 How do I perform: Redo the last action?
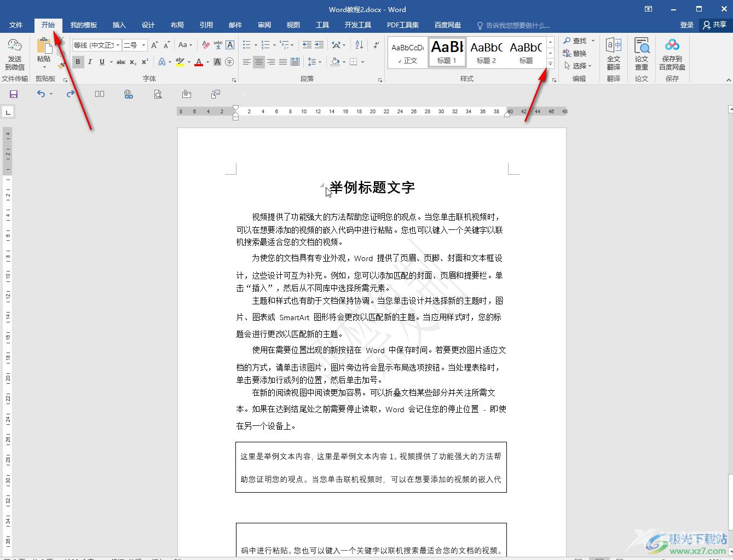70,94
